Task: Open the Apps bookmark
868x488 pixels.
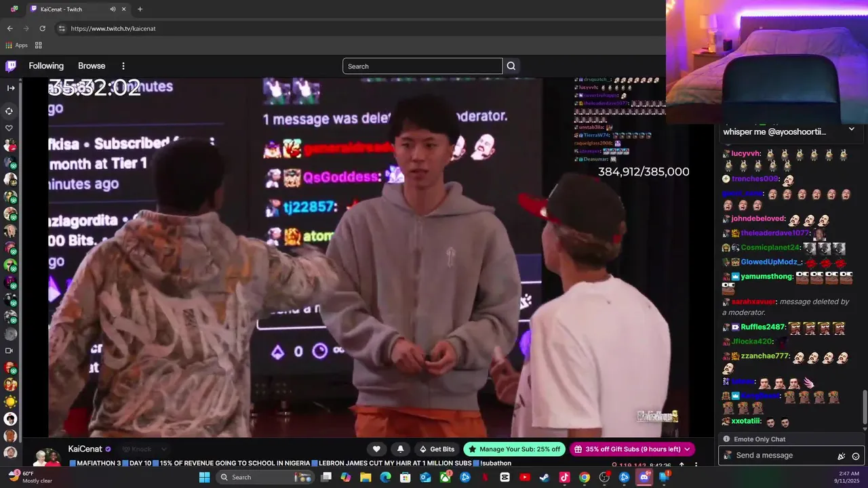Action: coord(17,45)
